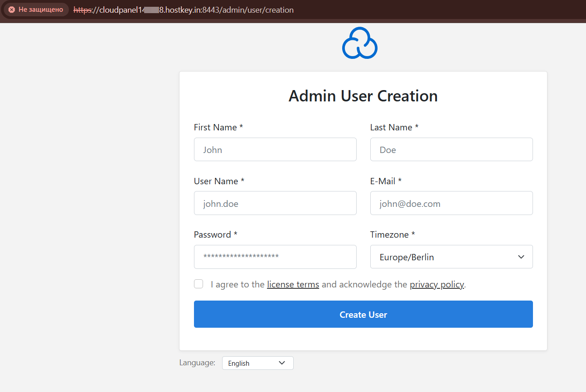Focus the First Name input field

[275, 150]
